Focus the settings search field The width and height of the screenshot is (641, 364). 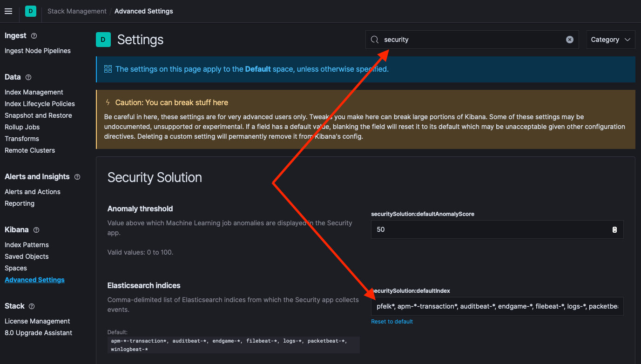point(472,40)
